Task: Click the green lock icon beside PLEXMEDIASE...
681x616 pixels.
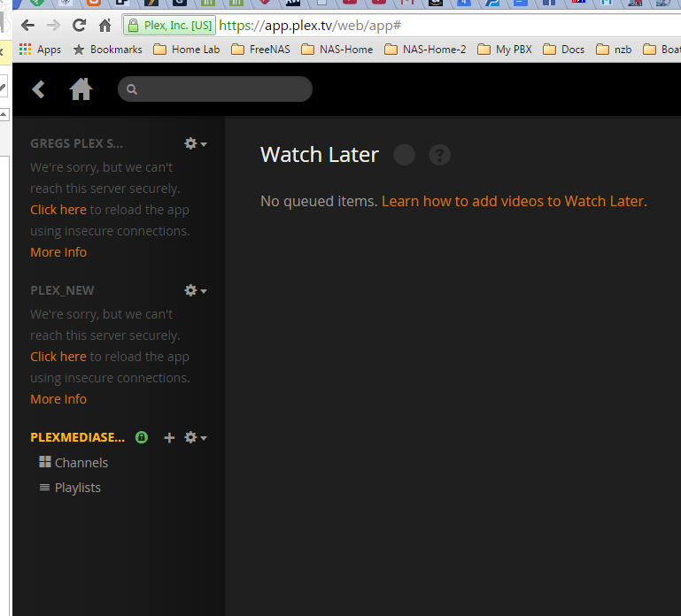Action: click(142, 437)
